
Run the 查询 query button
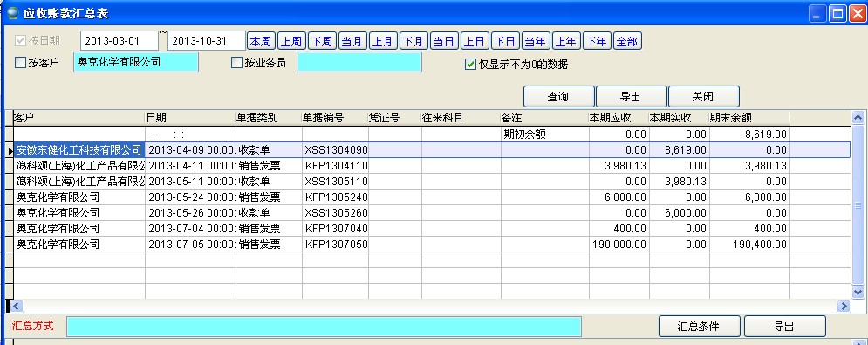(558, 96)
